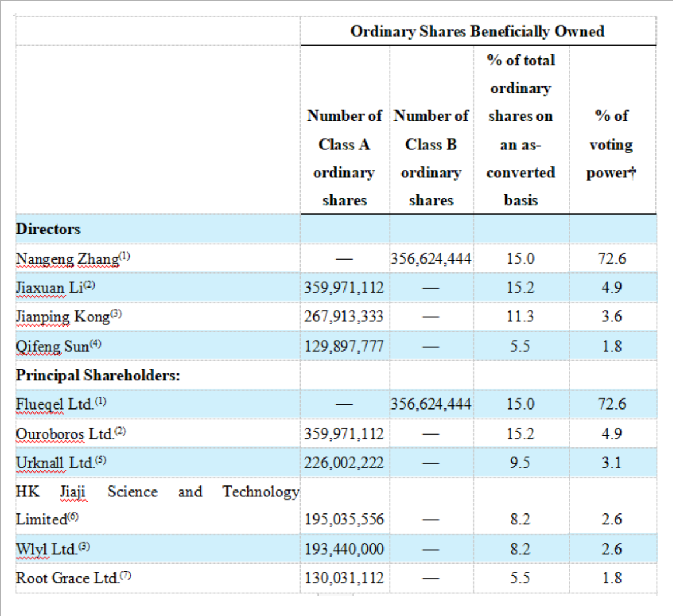Viewport: 673px width, 616px height.
Task: Click the 195,035,556 value for HK Jiaji
Action: [x=344, y=519]
